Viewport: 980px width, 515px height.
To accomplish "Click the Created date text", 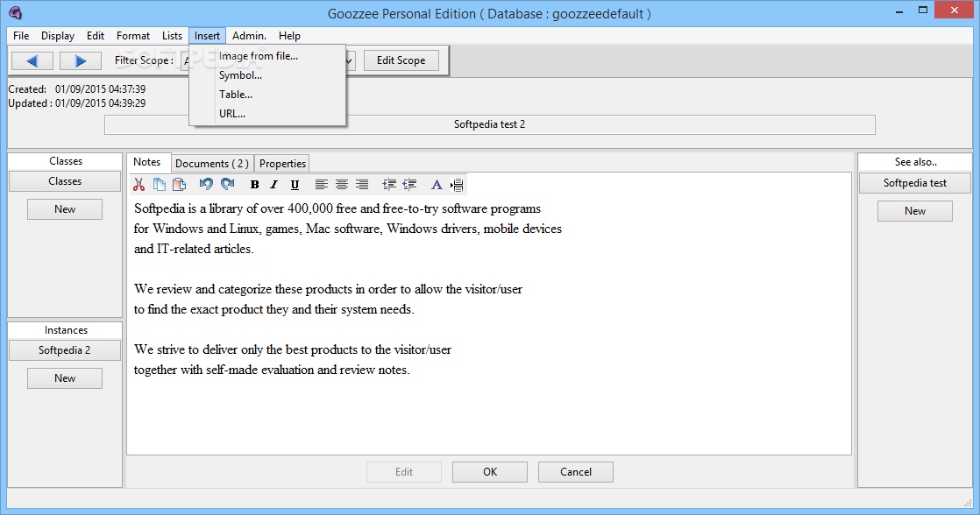I will click(77, 89).
